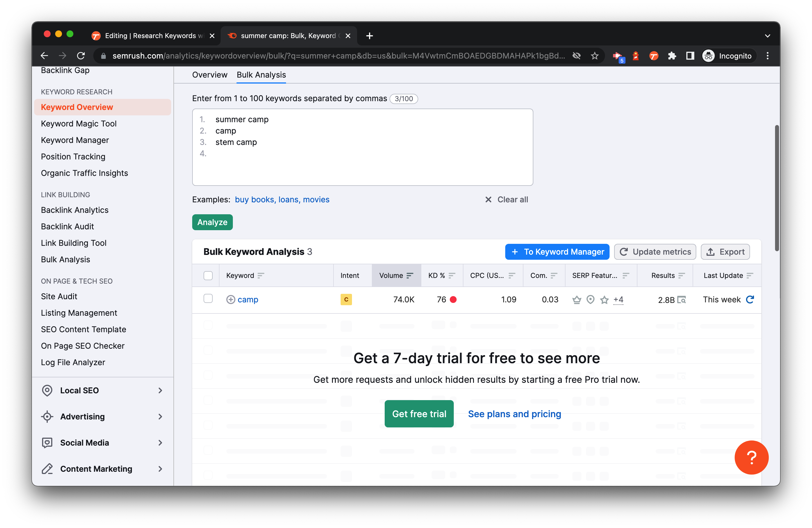View the SERP snapshot icon beside 2.8B results

[x=682, y=300]
